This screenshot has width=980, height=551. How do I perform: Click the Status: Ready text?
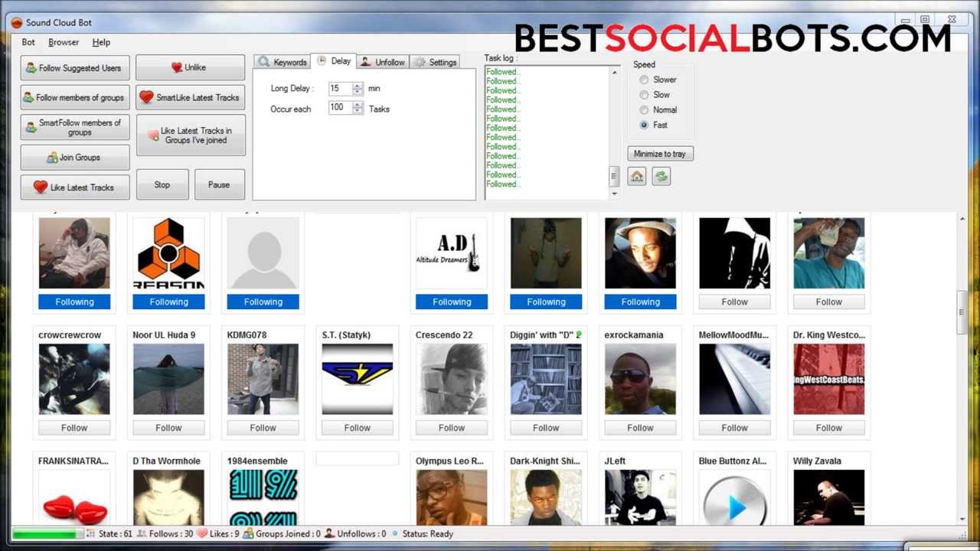(428, 534)
